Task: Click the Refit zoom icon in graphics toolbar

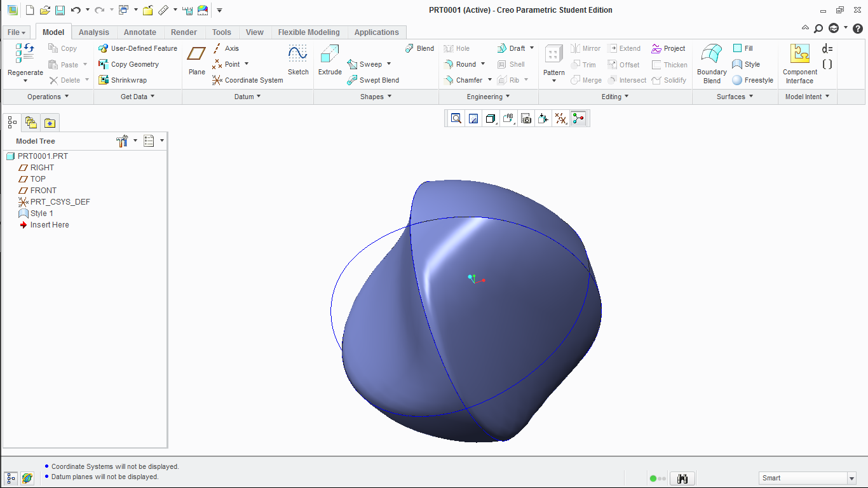Action: click(x=456, y=118)
